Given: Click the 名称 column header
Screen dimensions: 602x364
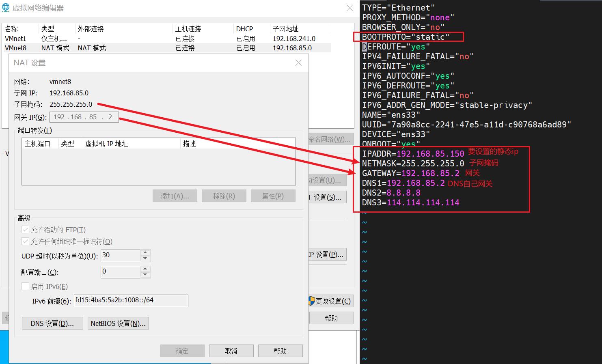Looking at the screenshot, I should coord(21,29).
